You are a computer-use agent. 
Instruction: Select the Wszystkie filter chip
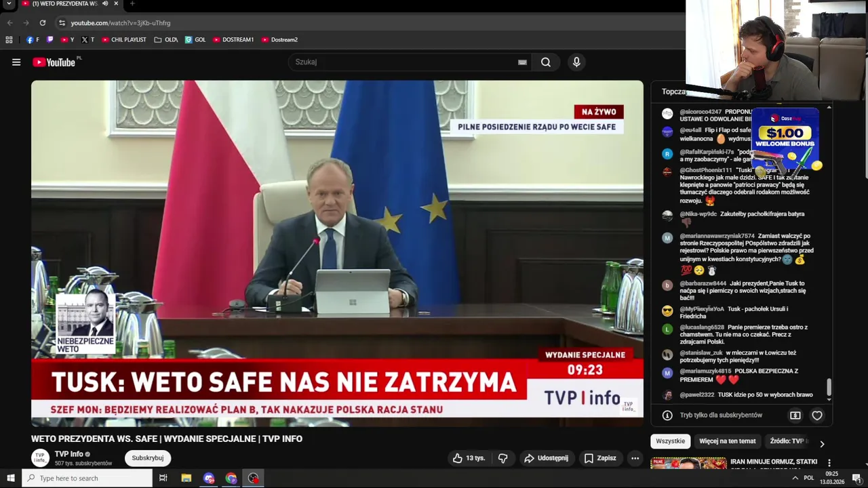[x=671, y=441]
